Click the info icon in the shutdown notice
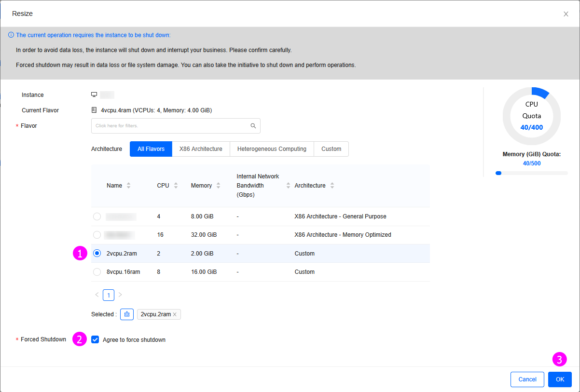580x392 pixels. (11, 35)
